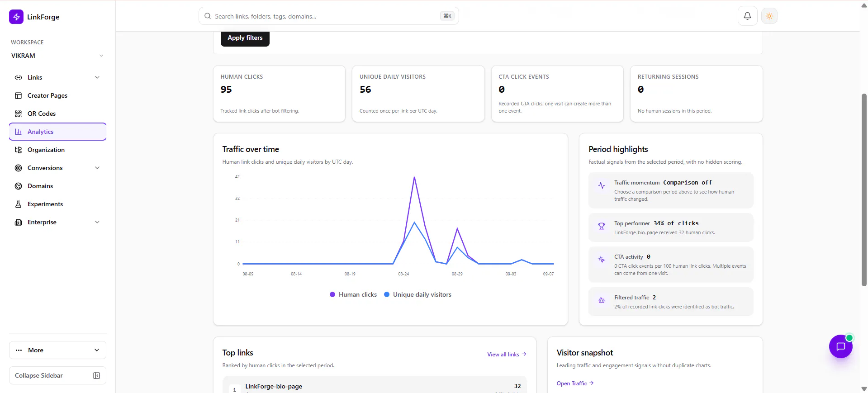Click the Collapse Sidebar panel icon

coord(96,375)
